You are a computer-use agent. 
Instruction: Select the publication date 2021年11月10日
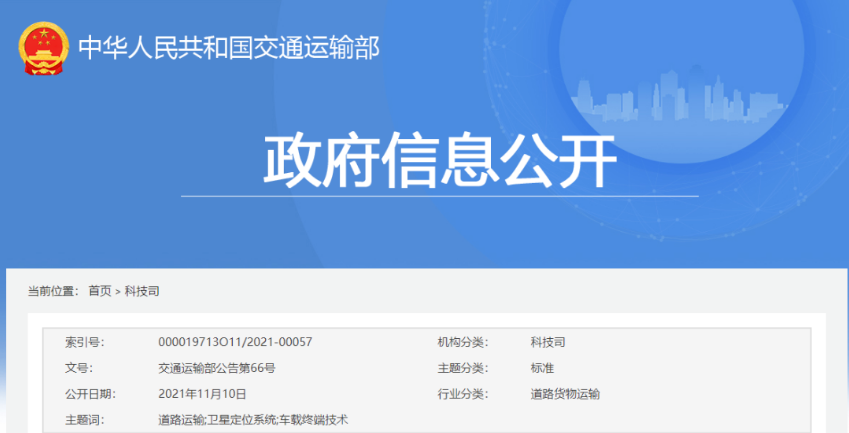[x=202, y=394]
